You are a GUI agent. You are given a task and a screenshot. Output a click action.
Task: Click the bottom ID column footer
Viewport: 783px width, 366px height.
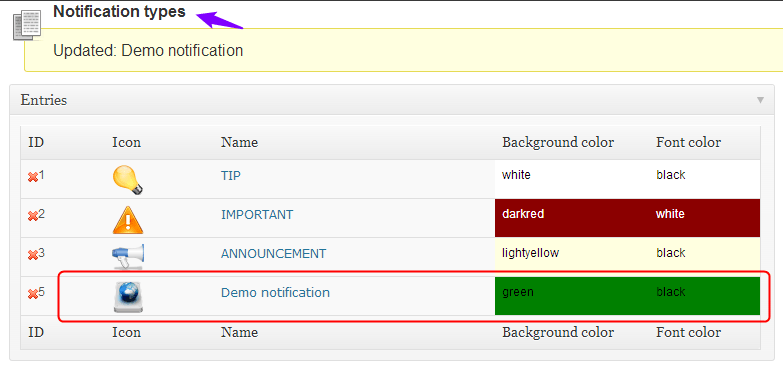click(x=36, y=333)
